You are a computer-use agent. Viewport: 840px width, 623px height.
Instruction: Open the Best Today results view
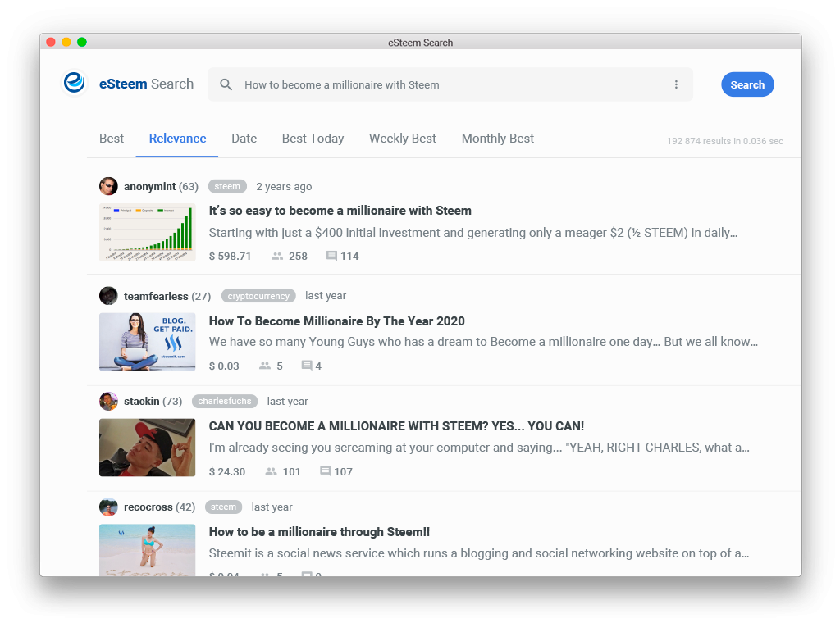click(x=313, y=139)
